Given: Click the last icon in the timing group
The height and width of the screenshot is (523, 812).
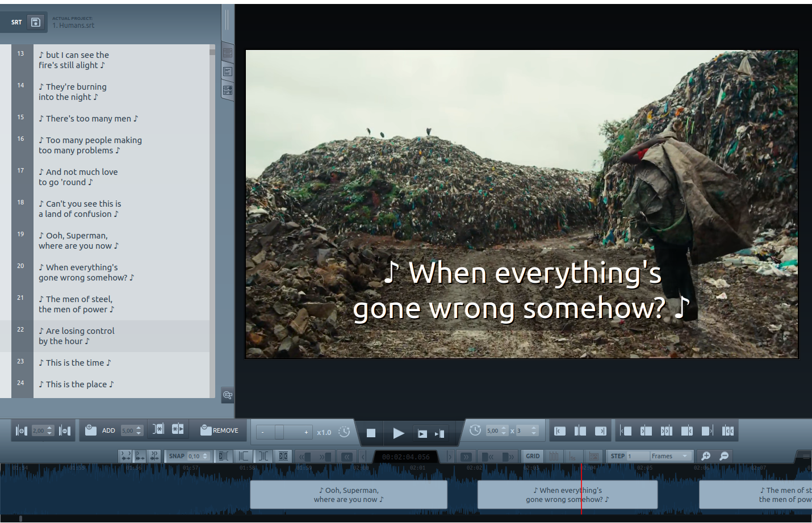Looking at the screenshot, I should [728, 431].
